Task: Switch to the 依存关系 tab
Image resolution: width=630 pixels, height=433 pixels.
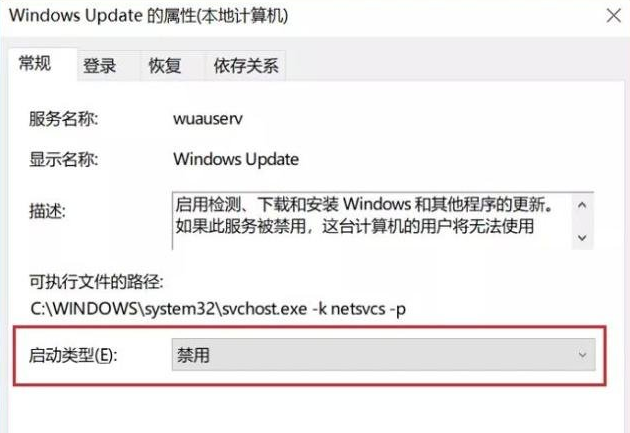Action: pyautogui.click(x=245, y=66)
